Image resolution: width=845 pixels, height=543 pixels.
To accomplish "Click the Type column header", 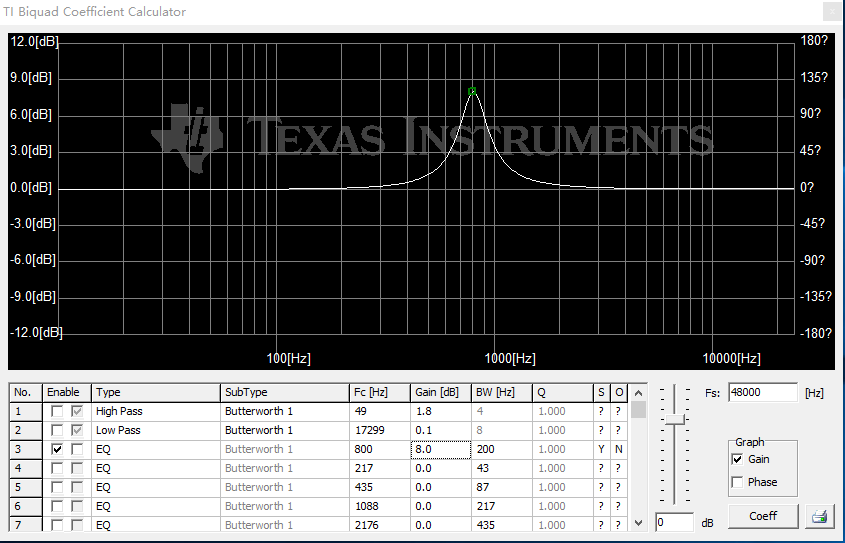I will pos(156,393).
